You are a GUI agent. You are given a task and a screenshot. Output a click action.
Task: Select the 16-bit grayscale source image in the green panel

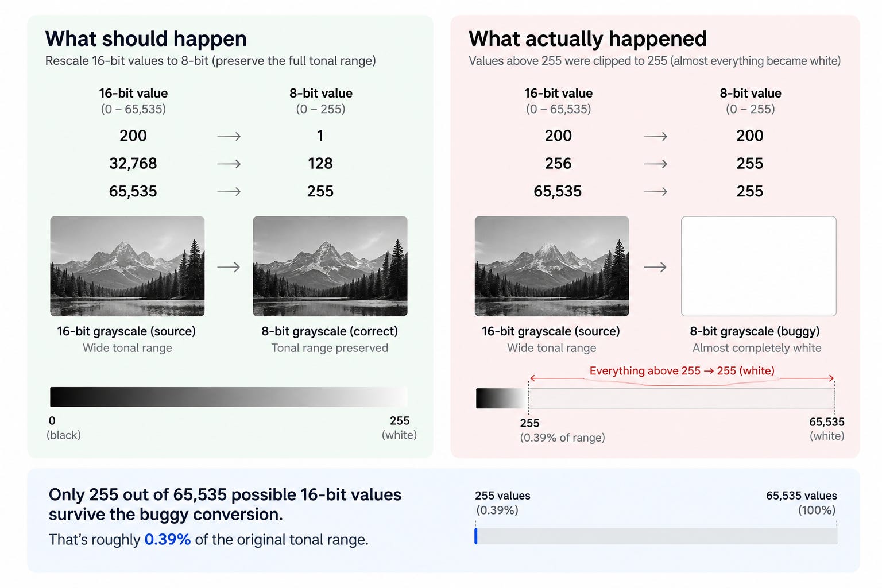click(127, 266)
